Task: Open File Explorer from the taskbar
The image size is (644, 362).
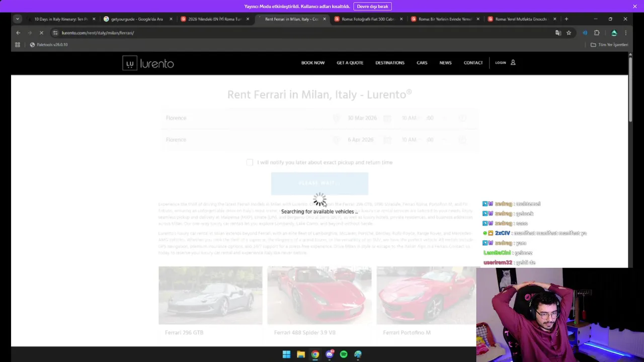Action: 301,354
